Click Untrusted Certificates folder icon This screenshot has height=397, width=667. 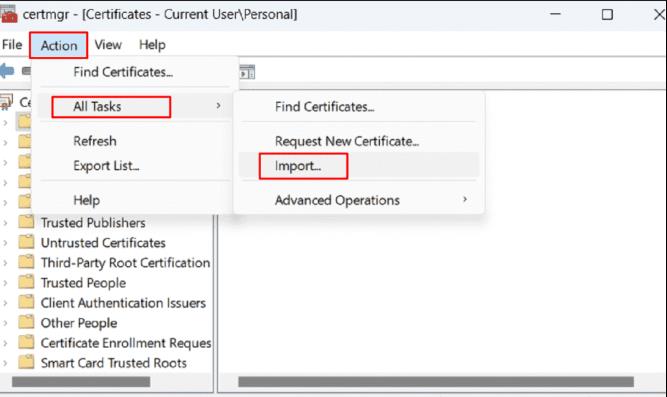tap(26, 242)
